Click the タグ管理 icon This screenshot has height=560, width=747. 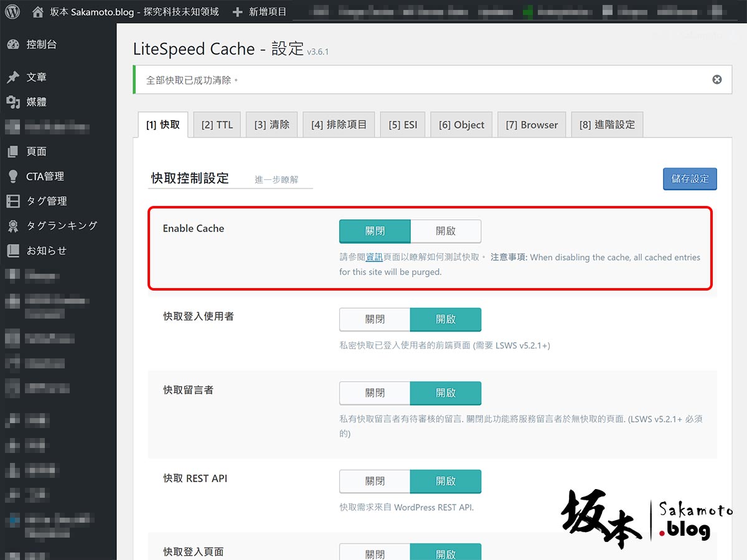click(x=13, y=201)
